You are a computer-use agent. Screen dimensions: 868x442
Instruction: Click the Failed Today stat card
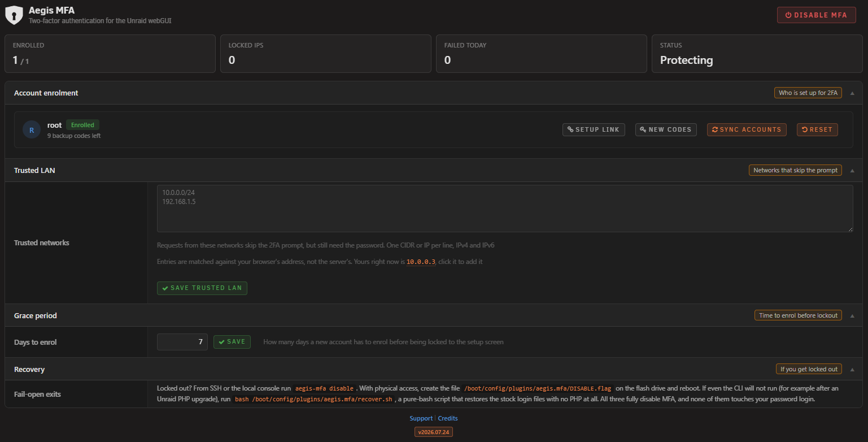click(542, 54)
